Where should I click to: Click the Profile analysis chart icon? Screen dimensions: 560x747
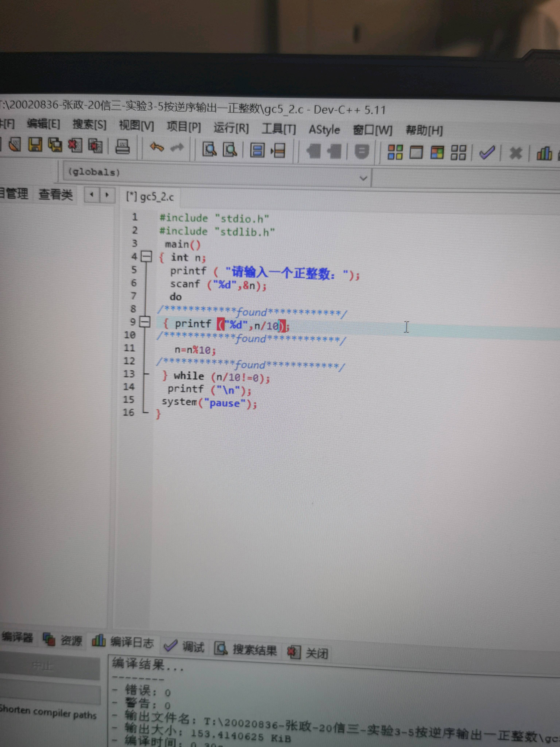point(544,154)
